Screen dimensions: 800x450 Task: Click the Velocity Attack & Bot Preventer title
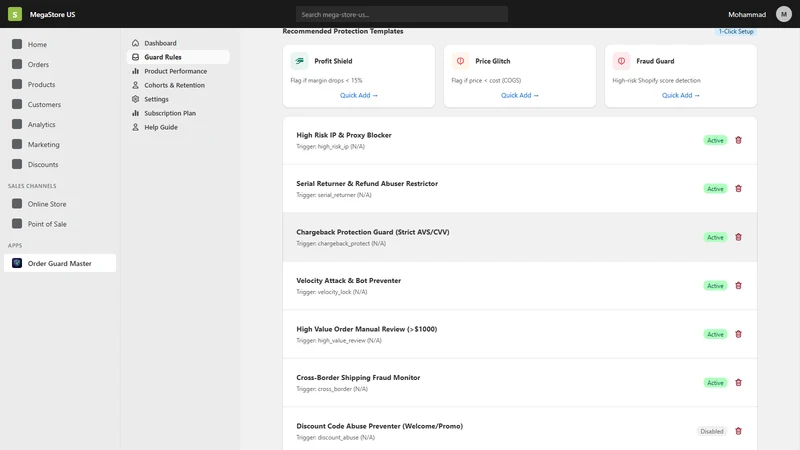[348, 281]
